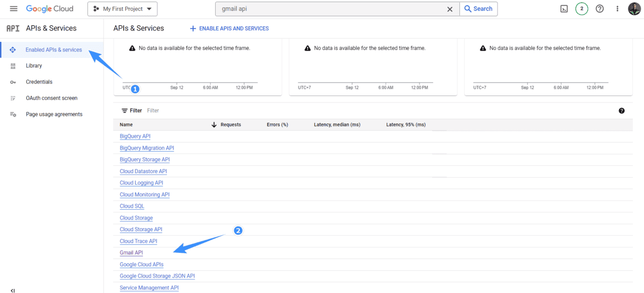644x293 pixels.
Task: Click the Enabled APIs sidebar icon
Action: (13, 50)
